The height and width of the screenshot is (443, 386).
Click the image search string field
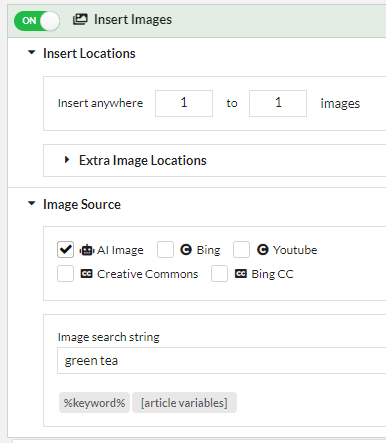[x=221, y=360]
